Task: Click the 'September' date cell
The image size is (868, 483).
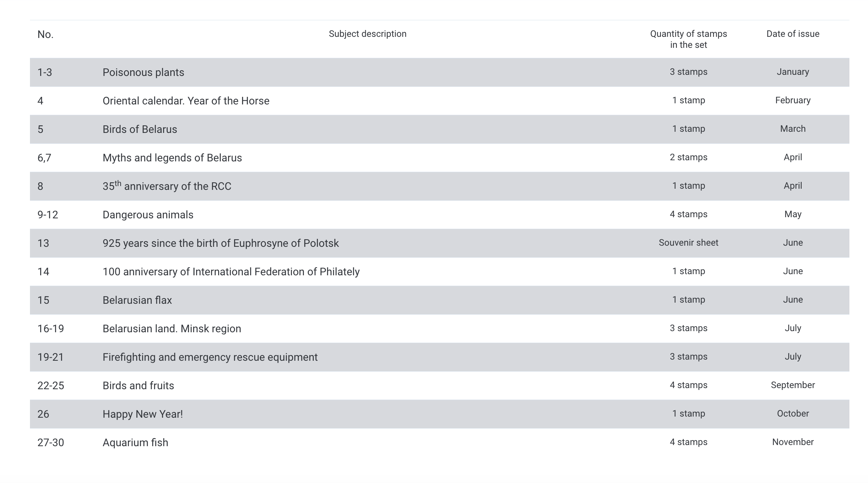Action: pos(793,385)
